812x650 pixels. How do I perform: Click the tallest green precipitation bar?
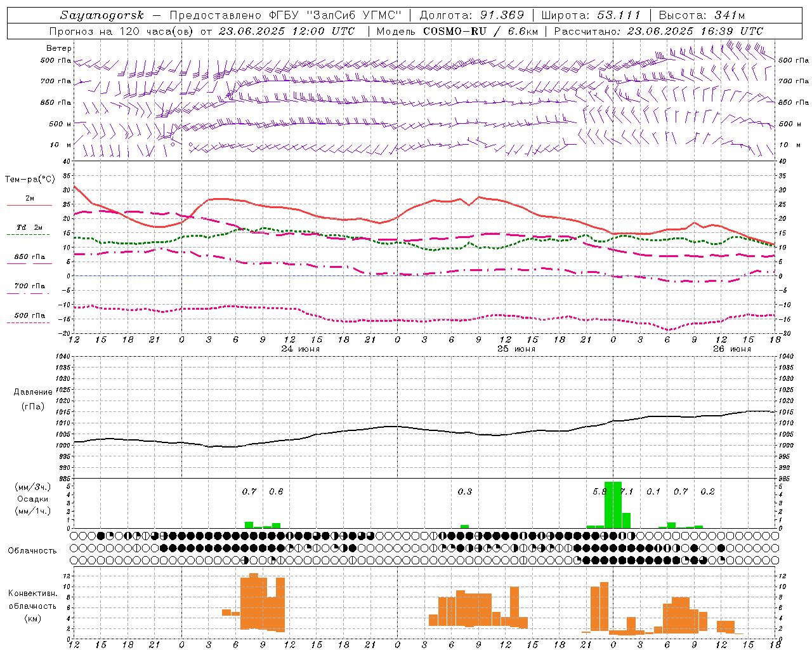click(x=613, y=505)
